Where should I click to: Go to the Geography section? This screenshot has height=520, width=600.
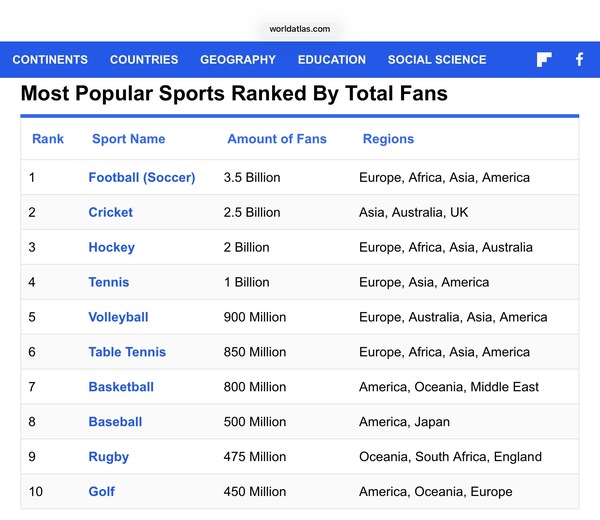click(238, 60)
